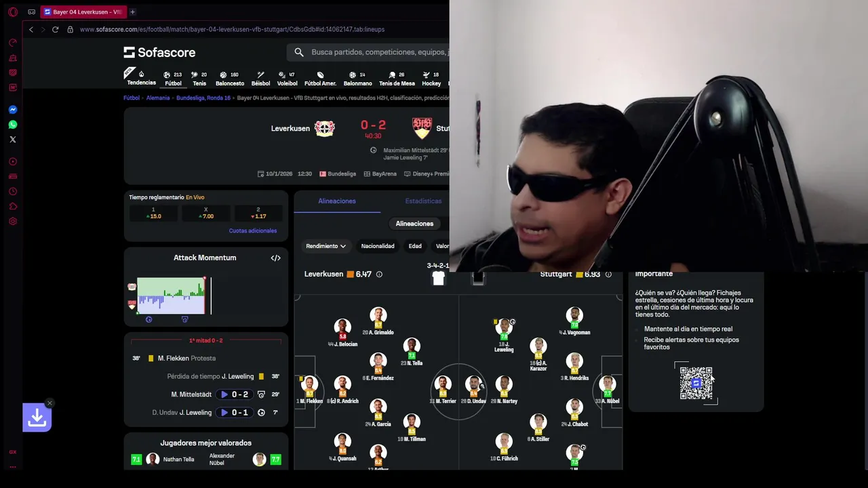Click the Fútbol breadcrumb link
Image resolution: width=868 pixels, height=488 pixels.
point(132,98)
